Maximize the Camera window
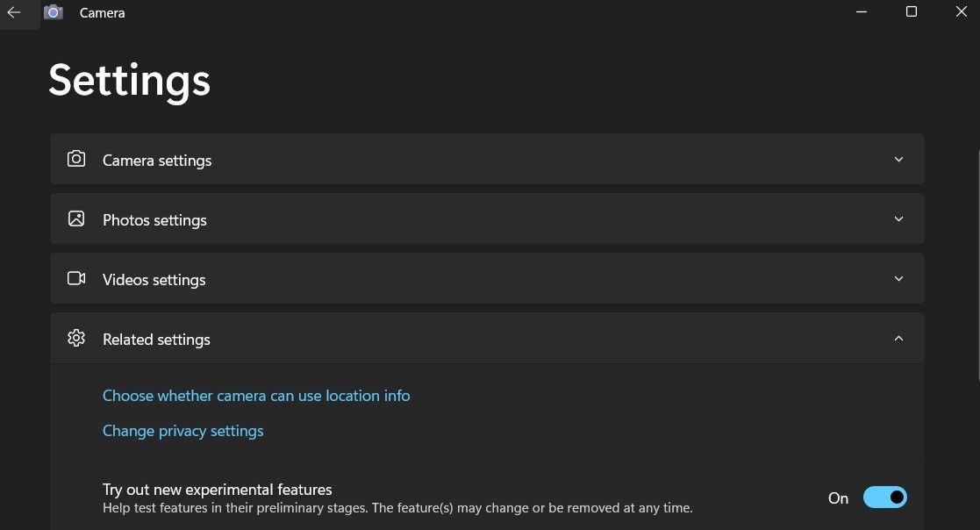 911,12
